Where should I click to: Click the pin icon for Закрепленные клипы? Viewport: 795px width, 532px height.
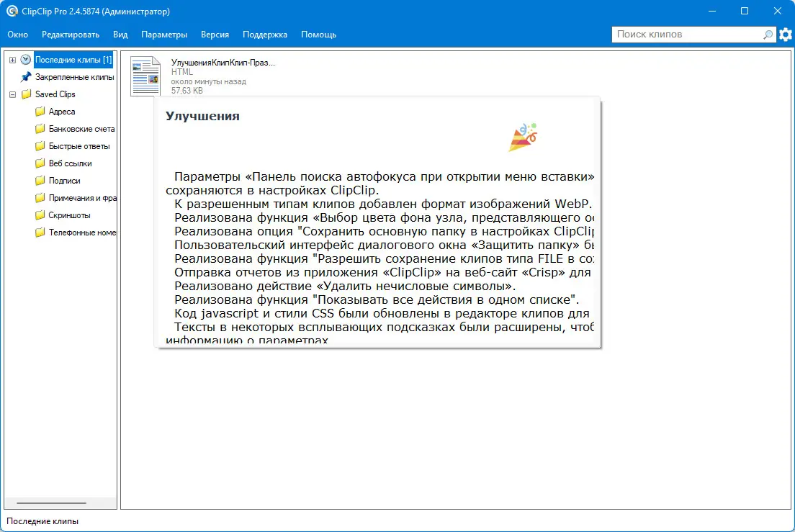25,77
